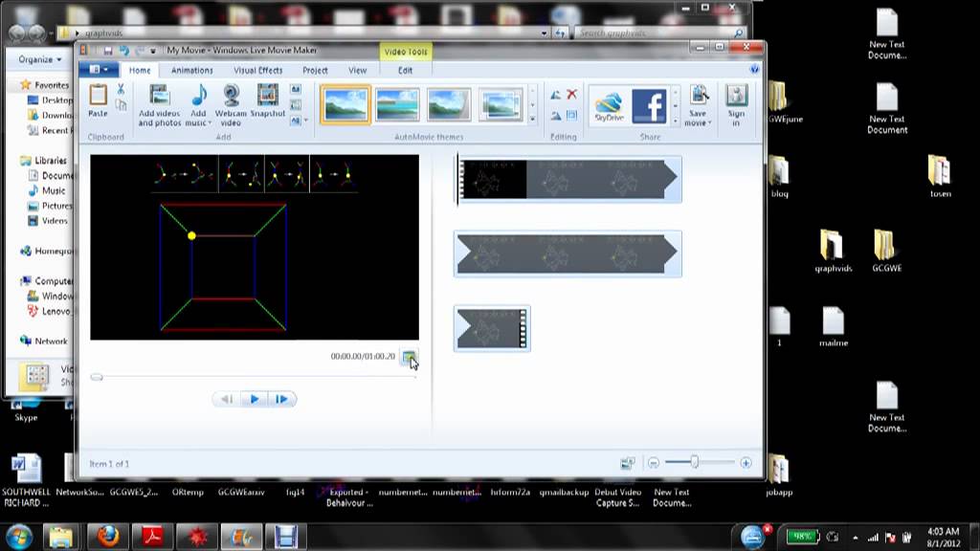Click Undo in the quick access toolbar

[123, 51]
